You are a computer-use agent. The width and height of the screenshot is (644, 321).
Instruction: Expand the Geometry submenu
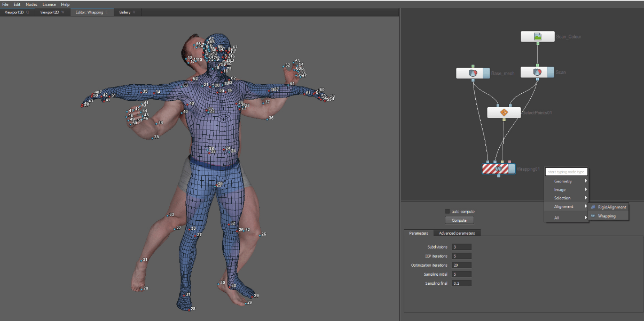pos(567,181)
